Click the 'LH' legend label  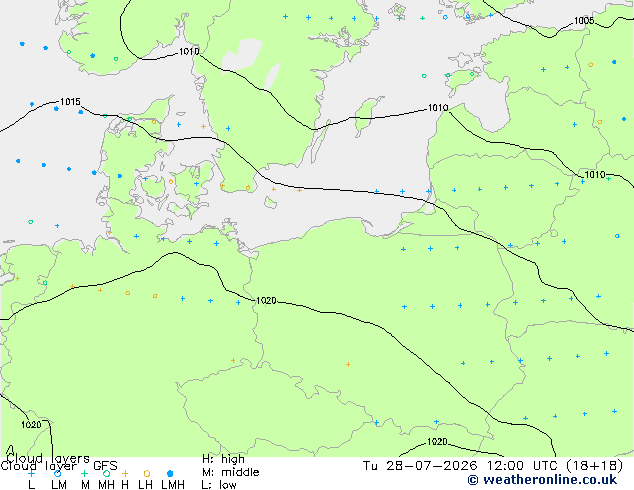(146, 485)
